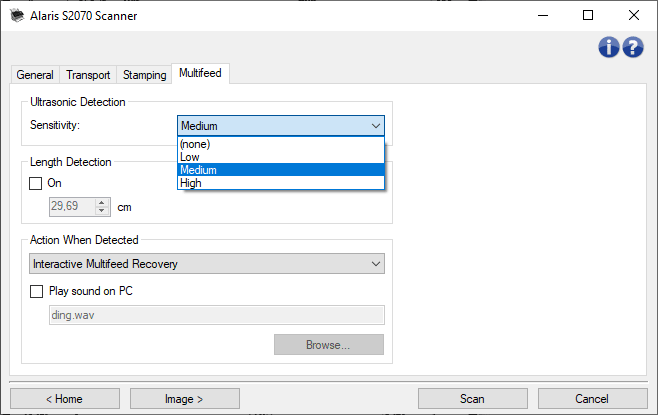Image resolution: width=658 pixels, height=415 pixels.
Task: Close the Alaris S2070 Scanner window
Action: [x=634, y=16]
